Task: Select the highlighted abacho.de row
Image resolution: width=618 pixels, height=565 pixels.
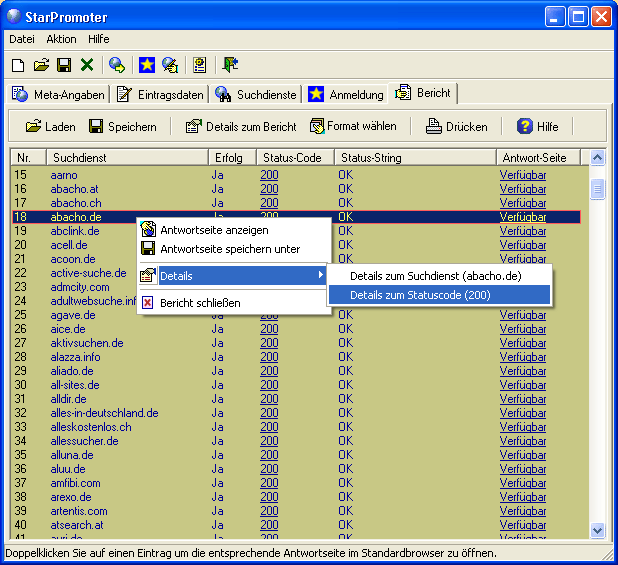Action: 296,217
